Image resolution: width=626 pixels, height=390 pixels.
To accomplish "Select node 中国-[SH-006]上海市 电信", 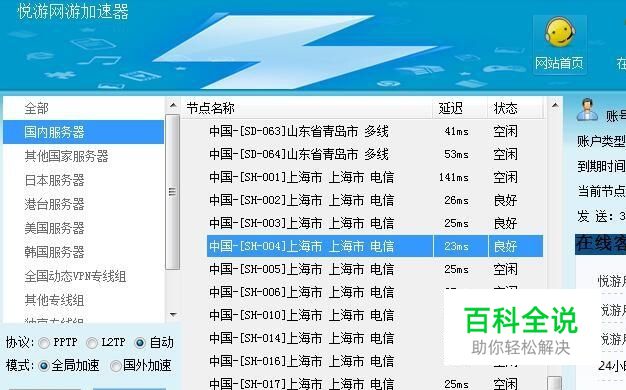I will [x=301, y=292].
